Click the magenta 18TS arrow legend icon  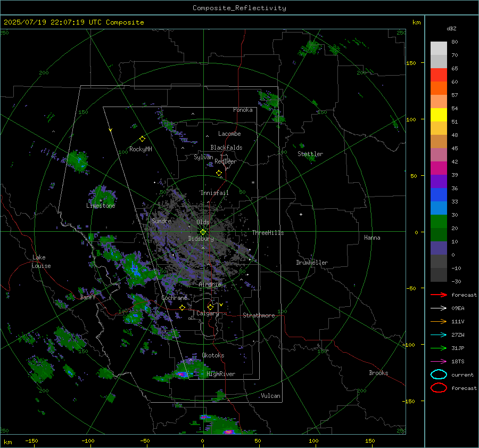tap(439, 362)
